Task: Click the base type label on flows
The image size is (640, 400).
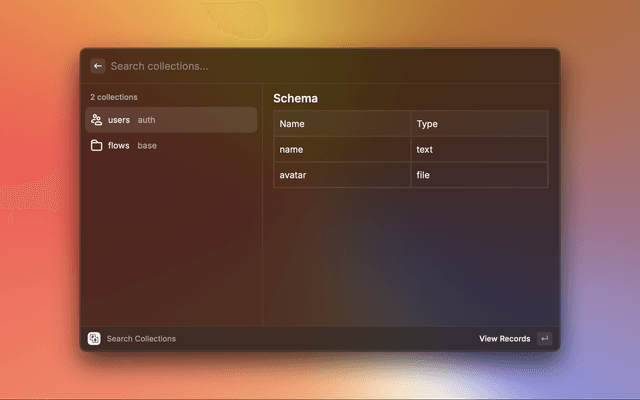Action: pos(147,146)
